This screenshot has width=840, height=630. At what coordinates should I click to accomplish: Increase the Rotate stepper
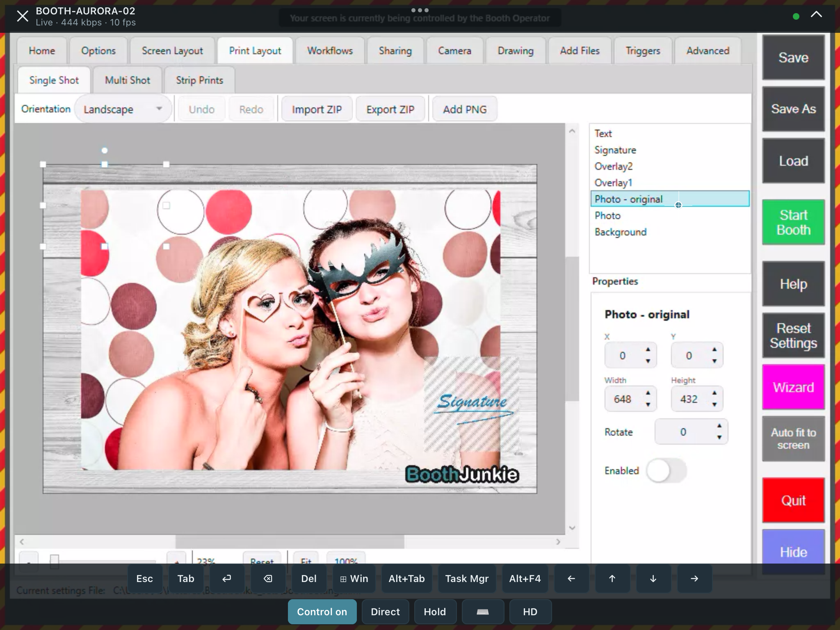pos(719,426)
